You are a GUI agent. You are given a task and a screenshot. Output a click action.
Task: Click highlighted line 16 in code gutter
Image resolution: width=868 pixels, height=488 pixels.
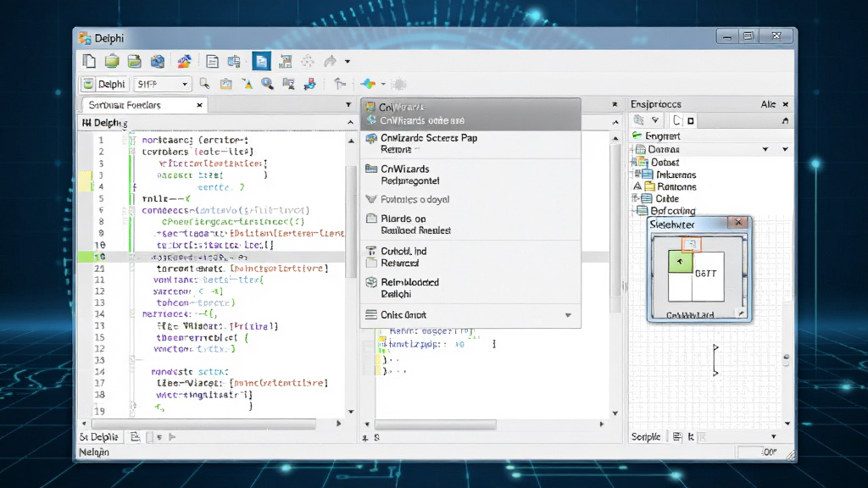(x=100, y=257)
